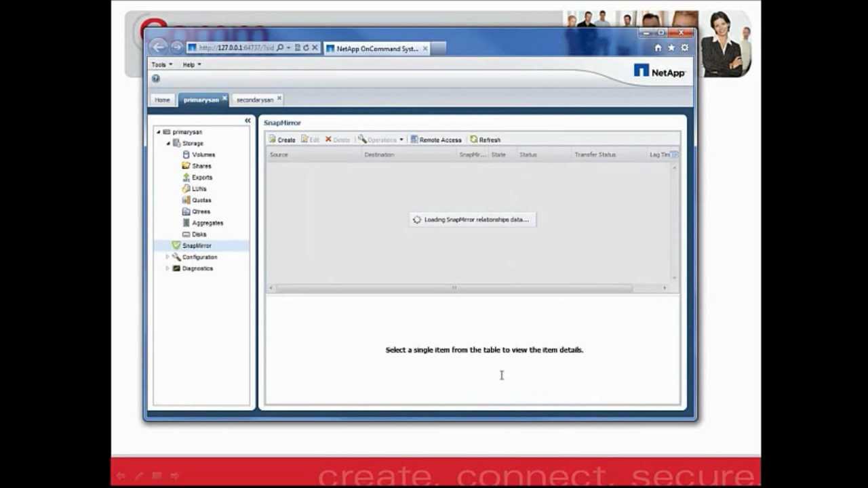868x488 pixels.
Task: Reload the page from the address bar
Action: (x=306, y=48)
